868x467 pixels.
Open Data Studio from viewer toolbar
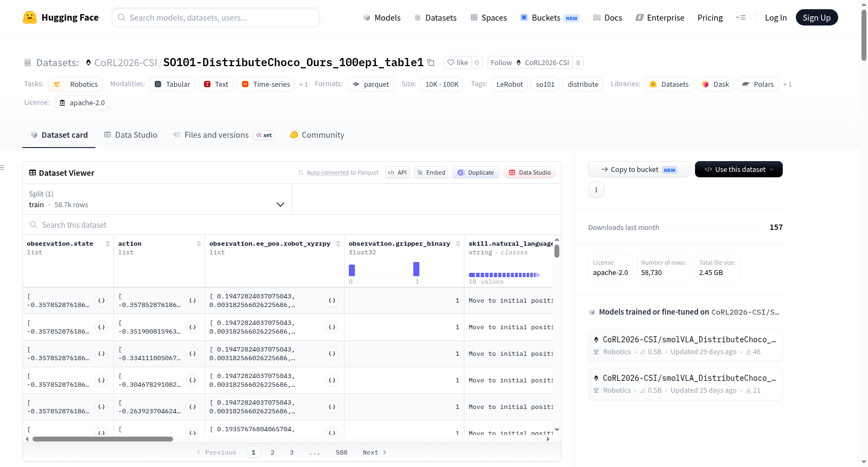(529, 172)
